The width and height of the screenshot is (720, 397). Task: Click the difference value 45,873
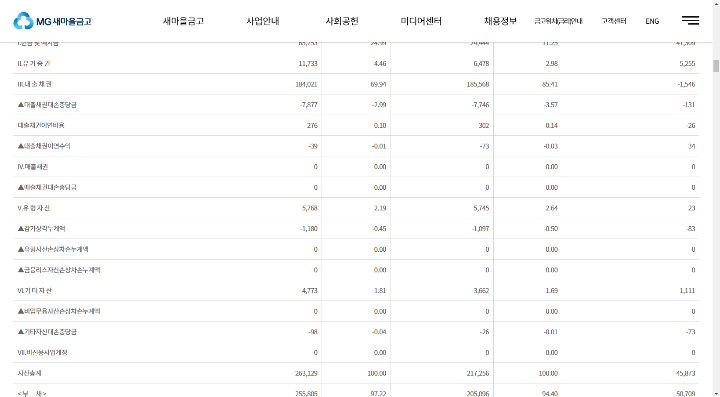(x=686, y=373)
